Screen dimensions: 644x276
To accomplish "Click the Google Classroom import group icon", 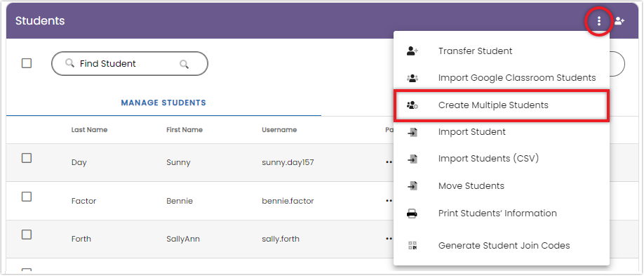I will point(412,78).
